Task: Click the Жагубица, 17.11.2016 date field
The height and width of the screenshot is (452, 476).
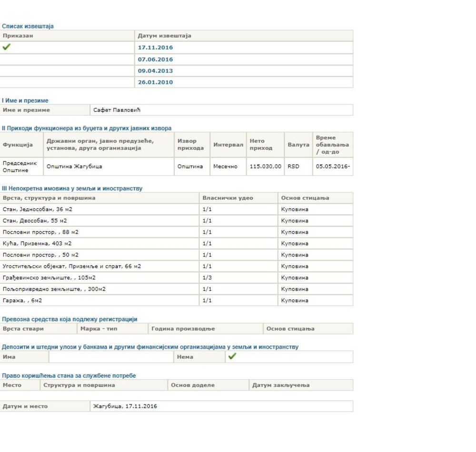Action: coord(125,406)
